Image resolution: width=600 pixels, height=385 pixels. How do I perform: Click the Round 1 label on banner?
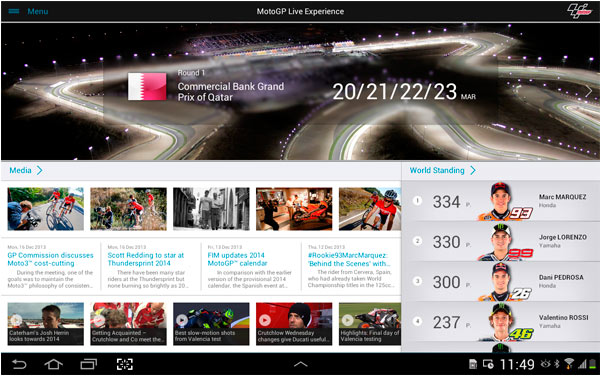point(191,73)
